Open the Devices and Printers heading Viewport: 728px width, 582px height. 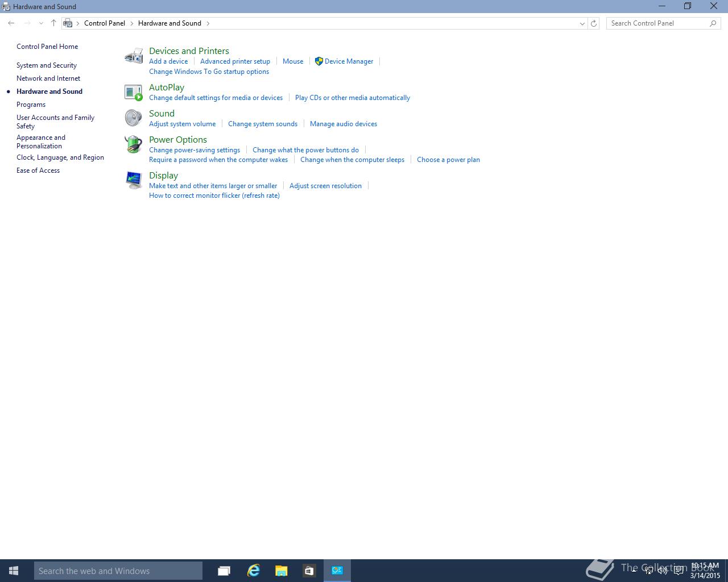point(189,51)
